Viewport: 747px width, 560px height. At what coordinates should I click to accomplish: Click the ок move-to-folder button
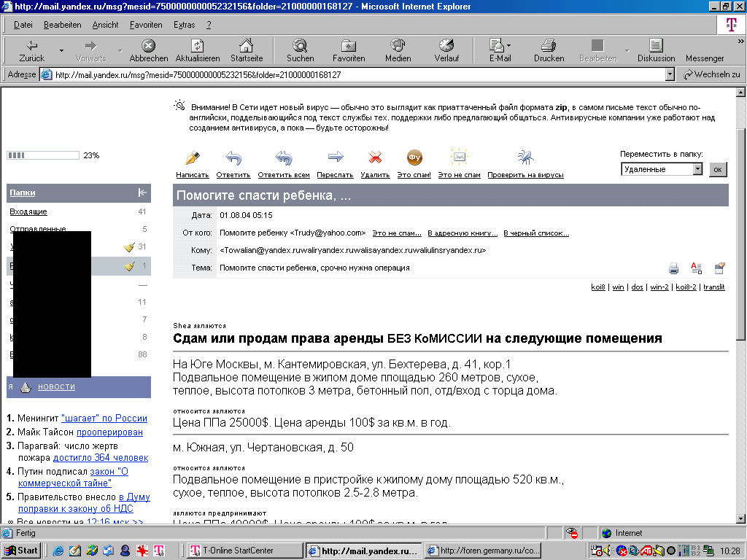click(x=718, y=169)
